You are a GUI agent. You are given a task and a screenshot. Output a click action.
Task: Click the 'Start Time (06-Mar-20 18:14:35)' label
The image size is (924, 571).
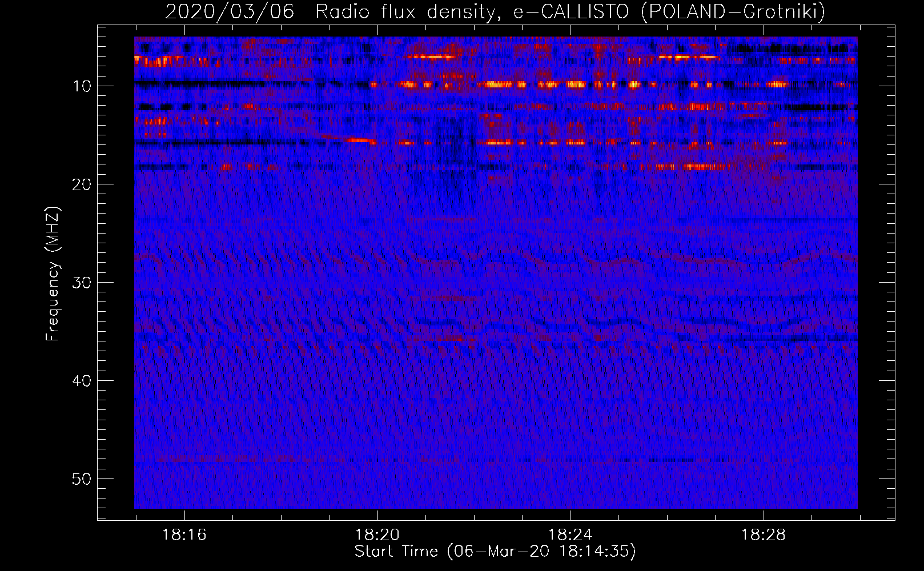click(495, 552)
